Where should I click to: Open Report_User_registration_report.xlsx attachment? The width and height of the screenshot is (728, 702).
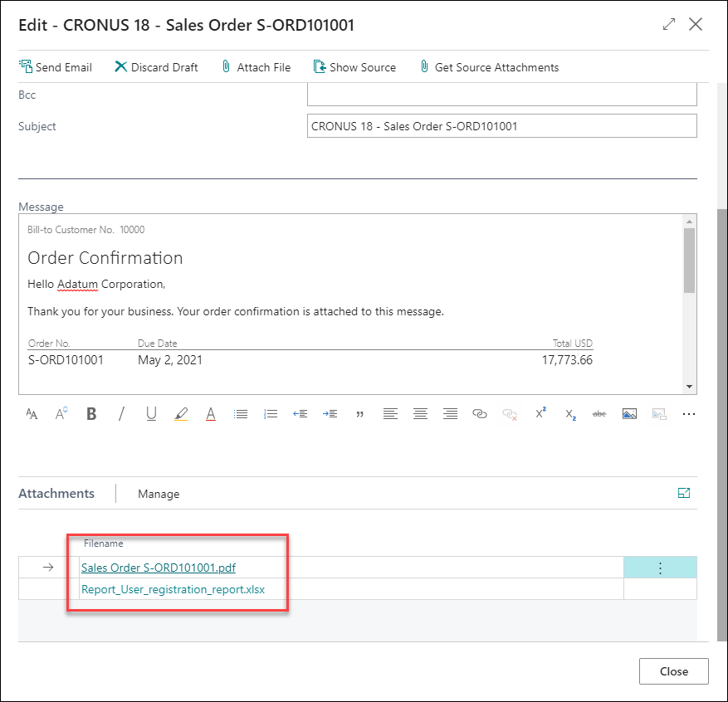pos(173,589)
